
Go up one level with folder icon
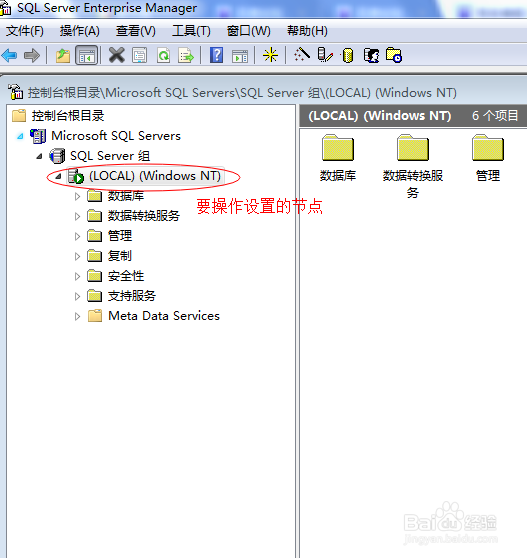pos(63,56)
